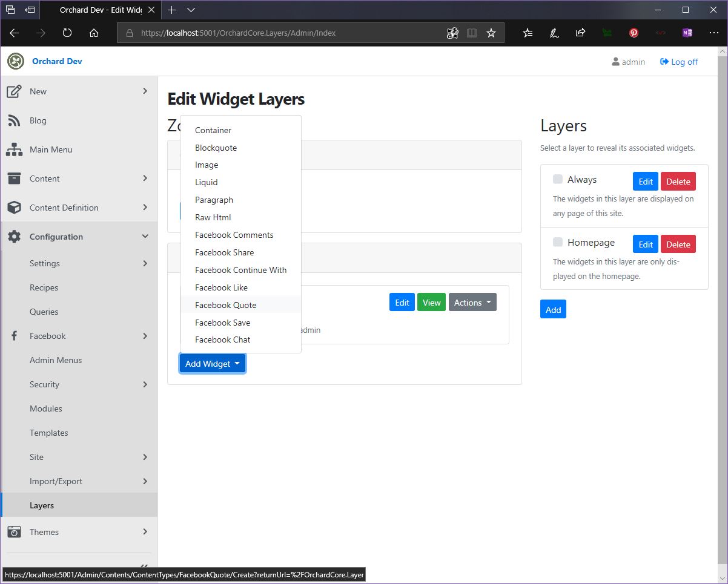Select Facebook Chat widget option
The image size is (728, 584).
(x=240, y=340)
